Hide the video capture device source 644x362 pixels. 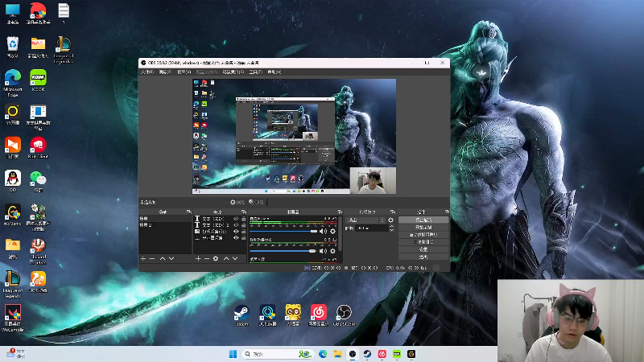pos(236,232)
